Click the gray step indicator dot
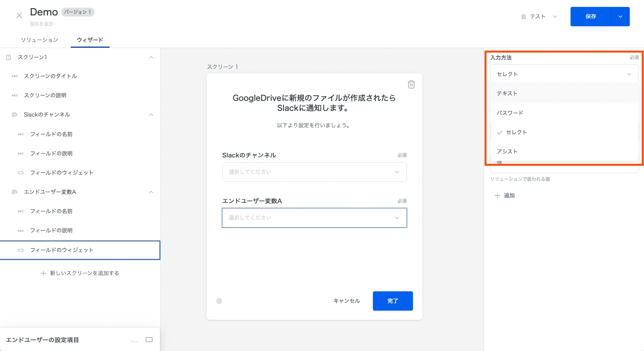The height and width of the screenshot is (351, 644). tap(219, 301)
